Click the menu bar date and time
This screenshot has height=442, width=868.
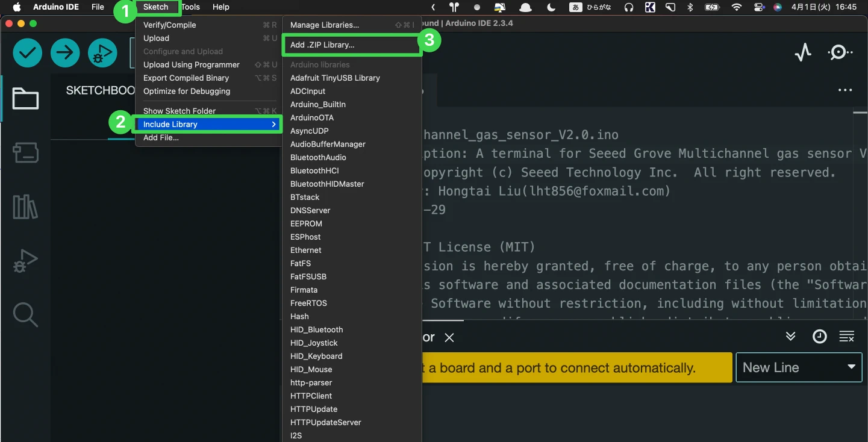[x=823, y=7]
